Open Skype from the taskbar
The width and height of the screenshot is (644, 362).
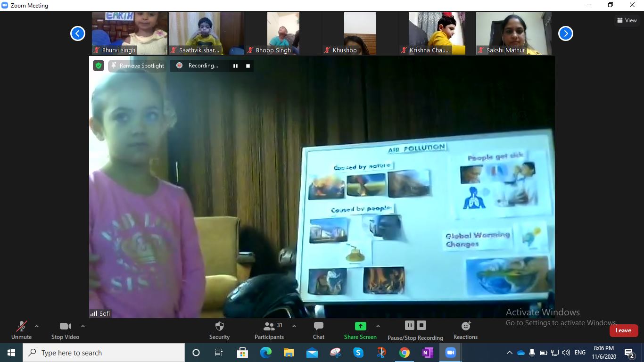(358, 353)
